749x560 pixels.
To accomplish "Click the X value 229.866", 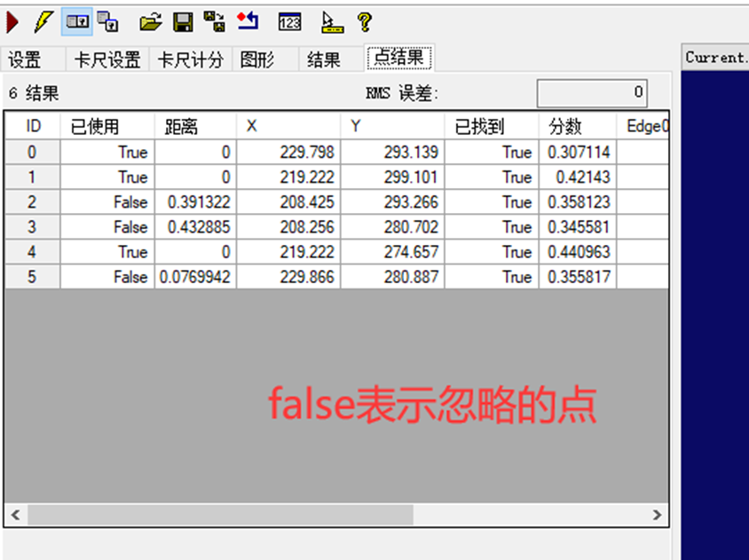I will pos(288,277).
